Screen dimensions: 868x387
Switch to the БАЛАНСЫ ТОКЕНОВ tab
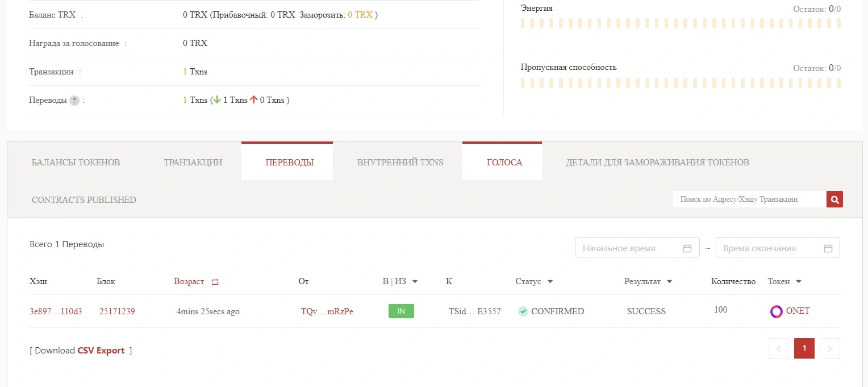coord(76,163)
